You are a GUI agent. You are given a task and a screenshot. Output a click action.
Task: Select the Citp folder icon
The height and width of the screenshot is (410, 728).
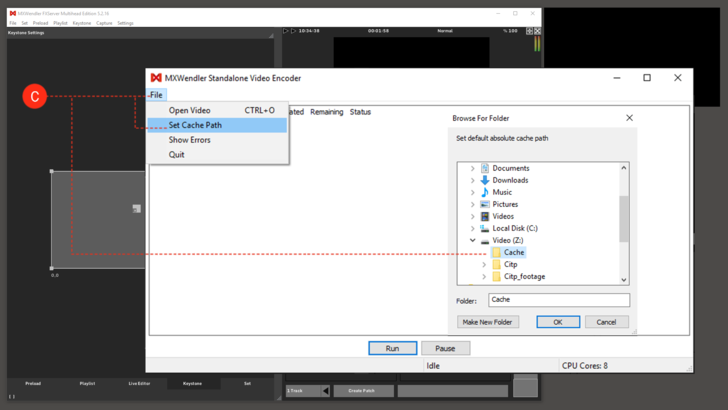[496, 264]
